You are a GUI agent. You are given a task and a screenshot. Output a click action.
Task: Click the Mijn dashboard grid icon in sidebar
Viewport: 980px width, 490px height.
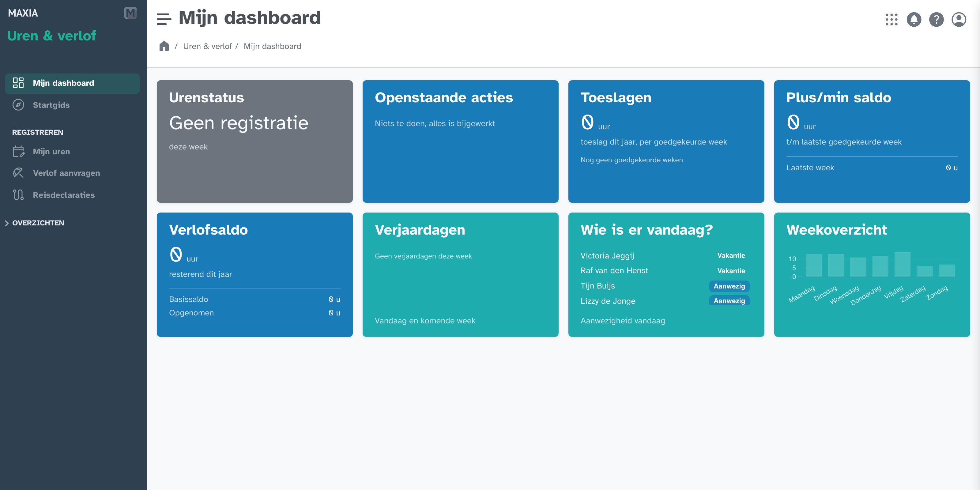[18, 83]
